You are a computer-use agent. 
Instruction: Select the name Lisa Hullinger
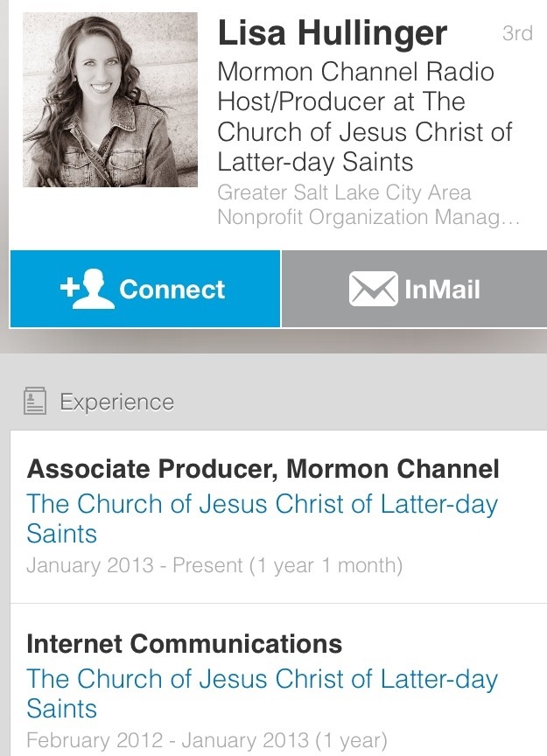tap(333, 32)
